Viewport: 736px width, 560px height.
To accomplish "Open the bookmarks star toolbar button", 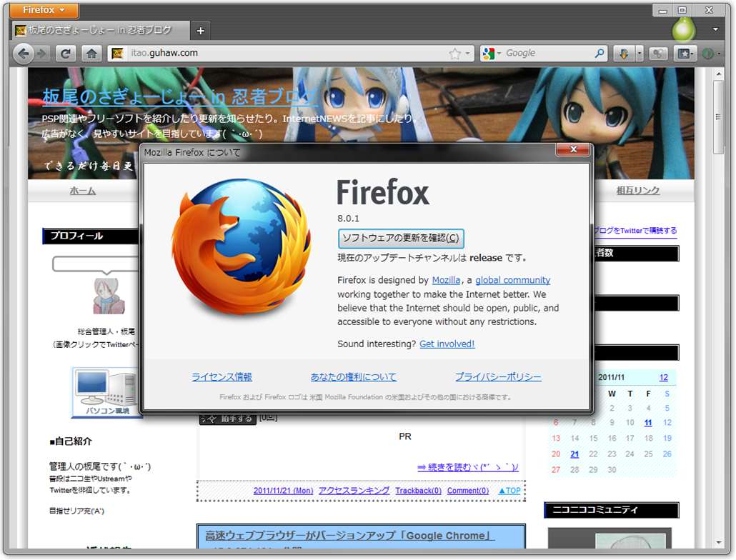I will point(684,54).
